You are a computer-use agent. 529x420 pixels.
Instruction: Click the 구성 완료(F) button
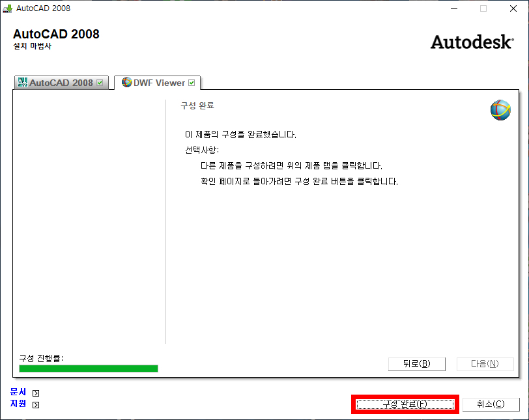pyautogui.click(x=405, y=404)
